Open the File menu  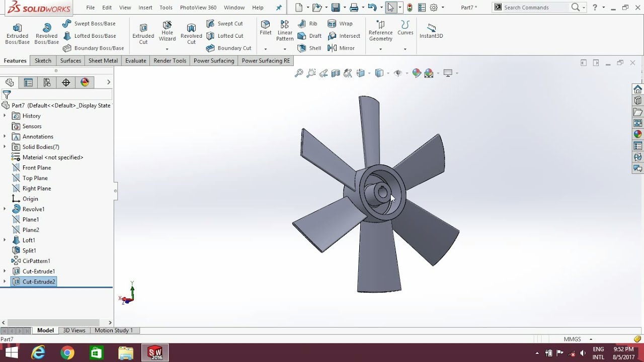tap(91, 8)
